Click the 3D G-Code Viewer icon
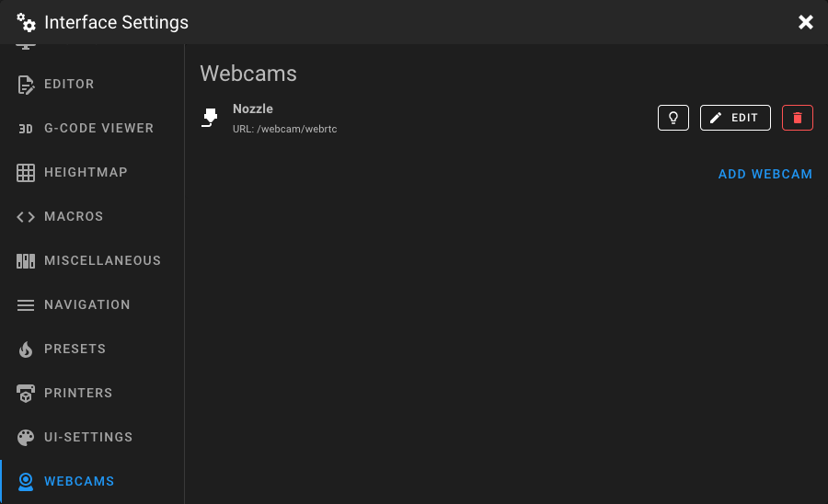 pos(26,128)
